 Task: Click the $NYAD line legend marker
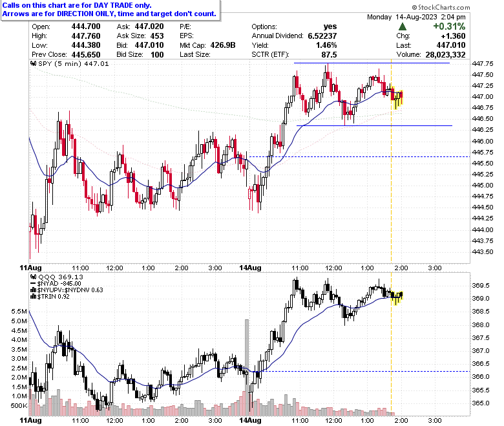coord(34,284)
